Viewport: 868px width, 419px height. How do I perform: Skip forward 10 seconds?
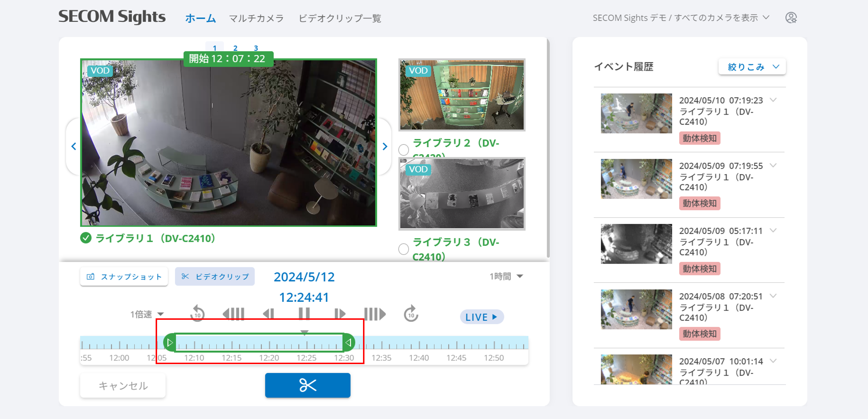[x=411, y=313]
